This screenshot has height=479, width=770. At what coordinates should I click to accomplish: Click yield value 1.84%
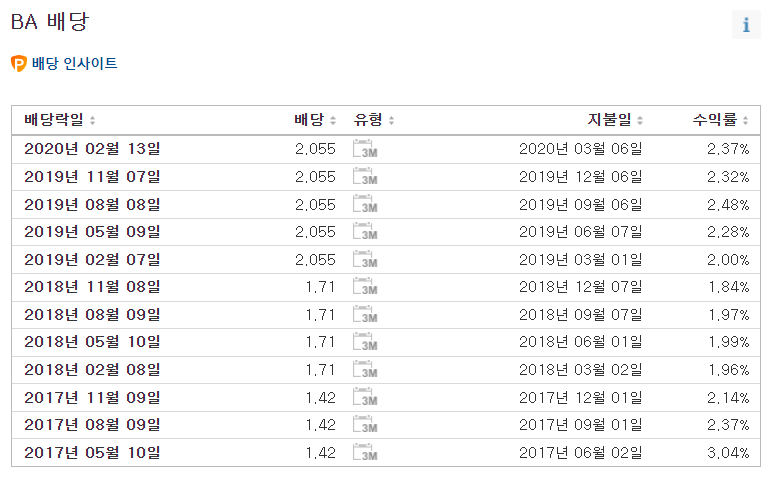pos(729,286)
